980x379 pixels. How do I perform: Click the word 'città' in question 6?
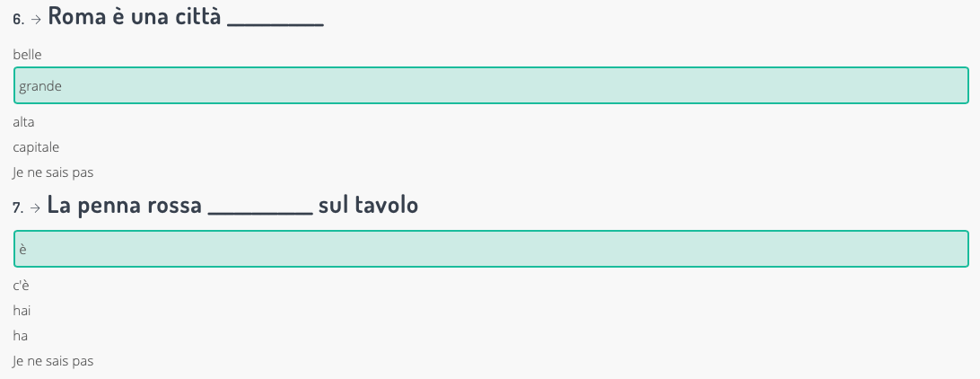point(197,16)
